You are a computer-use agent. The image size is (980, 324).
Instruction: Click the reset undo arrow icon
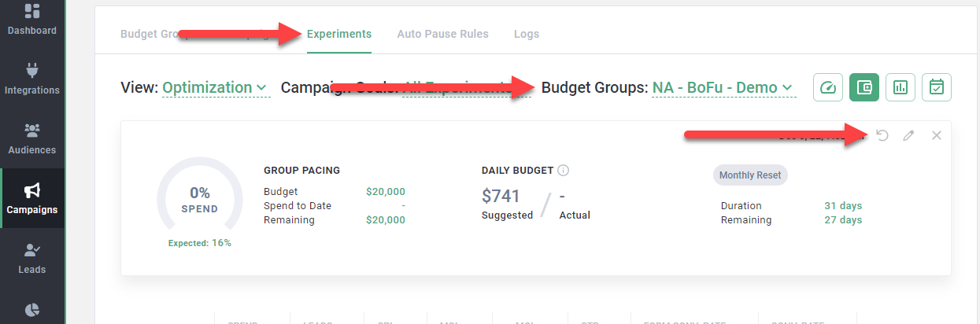click(x=882, y=135)
